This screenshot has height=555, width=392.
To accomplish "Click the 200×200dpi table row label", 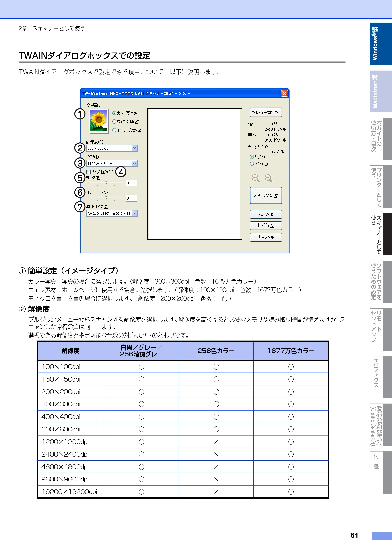I will 61,391.
